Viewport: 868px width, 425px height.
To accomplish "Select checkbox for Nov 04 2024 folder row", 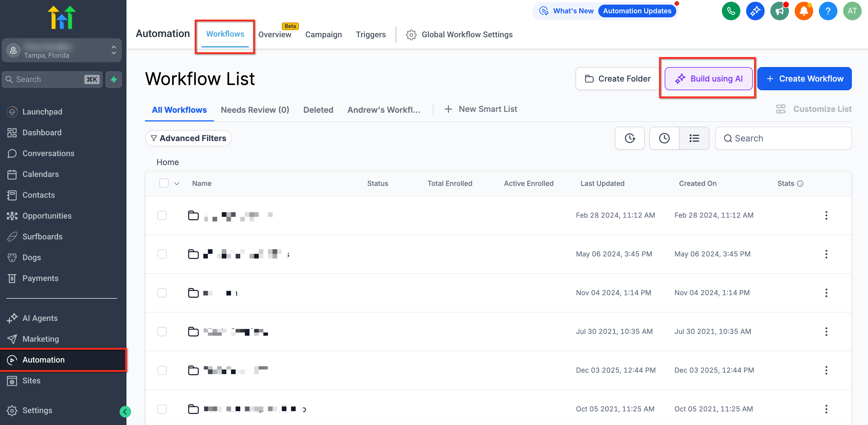I will point(162,293).
